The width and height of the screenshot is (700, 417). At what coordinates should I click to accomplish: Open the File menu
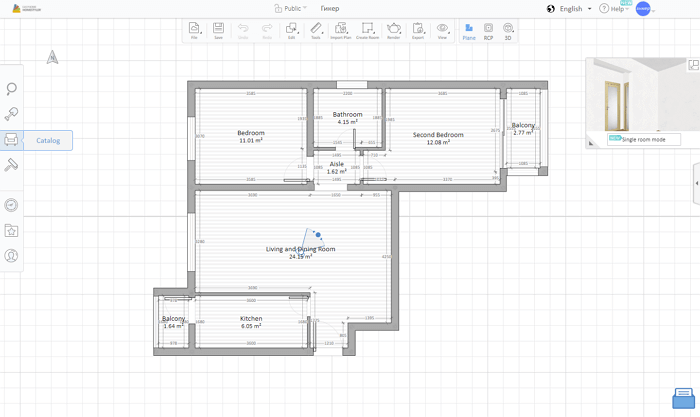(194, 31)
